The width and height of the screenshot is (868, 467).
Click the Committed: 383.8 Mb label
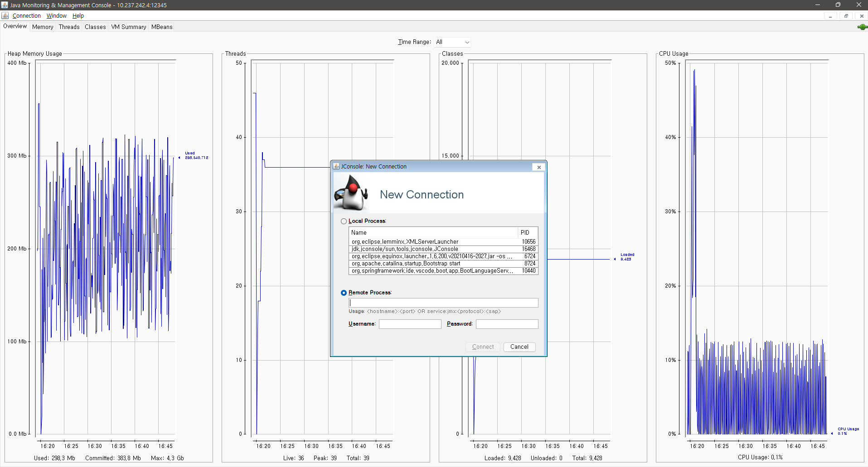[x=113, y=458]
